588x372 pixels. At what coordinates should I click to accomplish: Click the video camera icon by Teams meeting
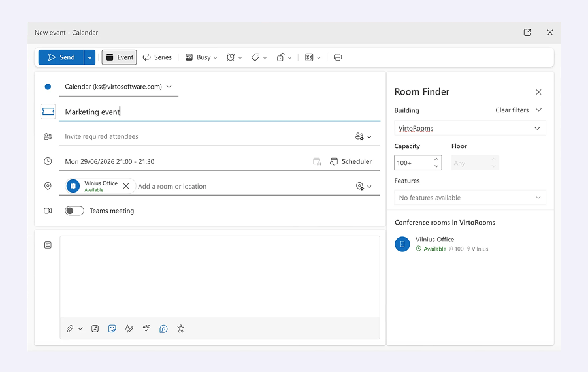[x=48, y=211]
